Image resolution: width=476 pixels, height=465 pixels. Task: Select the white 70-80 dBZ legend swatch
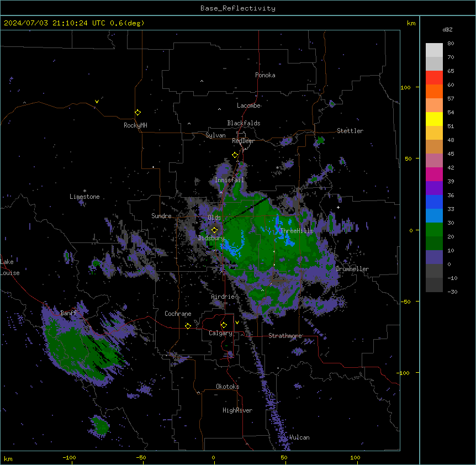434,50
